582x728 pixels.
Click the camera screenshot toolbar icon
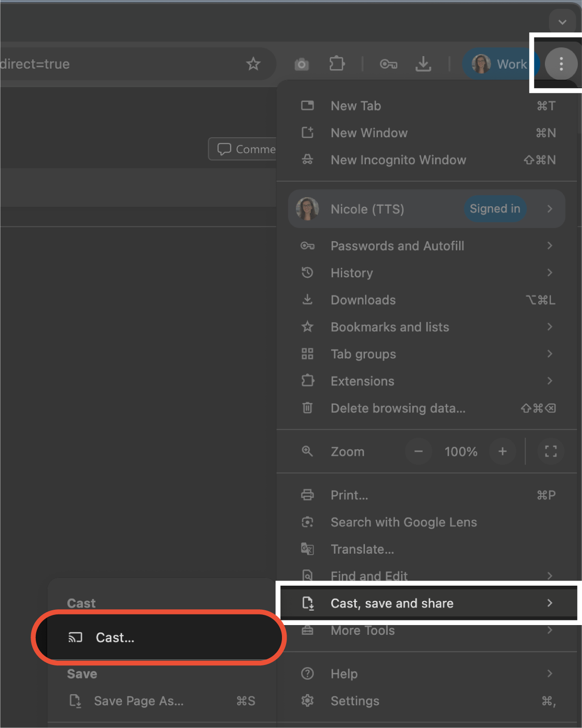301,64
